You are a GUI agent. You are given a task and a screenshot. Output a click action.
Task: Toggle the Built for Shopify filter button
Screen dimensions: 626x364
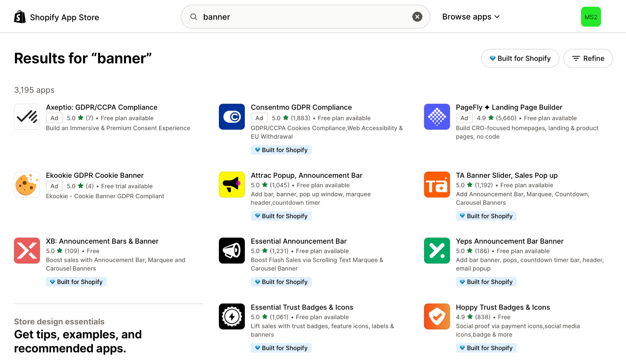click(x=520, y=58)
